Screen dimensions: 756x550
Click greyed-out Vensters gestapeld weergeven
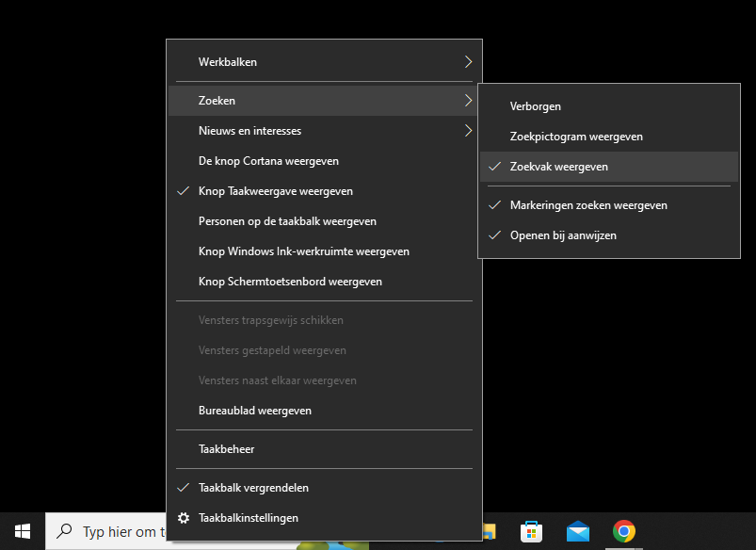click(x=324, y=350)
